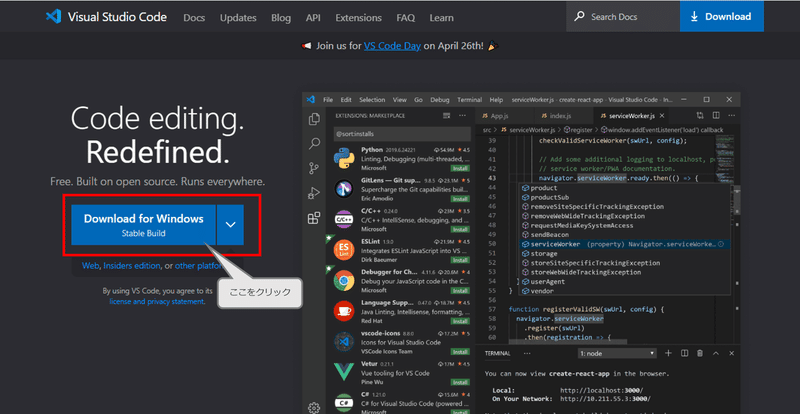Open the settings gear in activity bar

(x=314, y=408)
